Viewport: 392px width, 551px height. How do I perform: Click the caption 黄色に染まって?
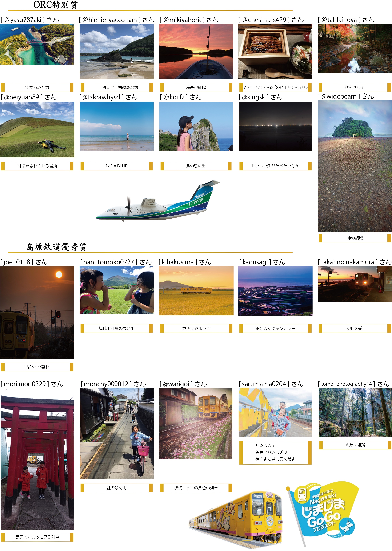pos(196,328)
